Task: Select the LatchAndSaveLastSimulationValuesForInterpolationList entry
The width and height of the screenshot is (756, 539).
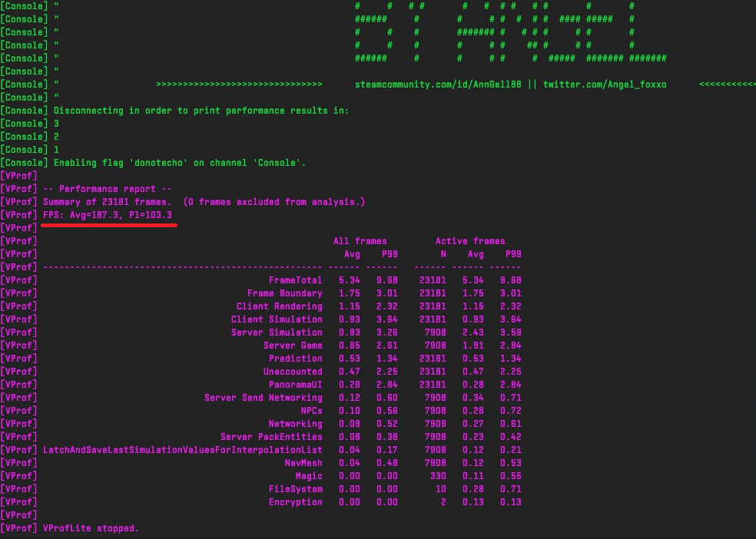Action: click(x=182, y=450)
